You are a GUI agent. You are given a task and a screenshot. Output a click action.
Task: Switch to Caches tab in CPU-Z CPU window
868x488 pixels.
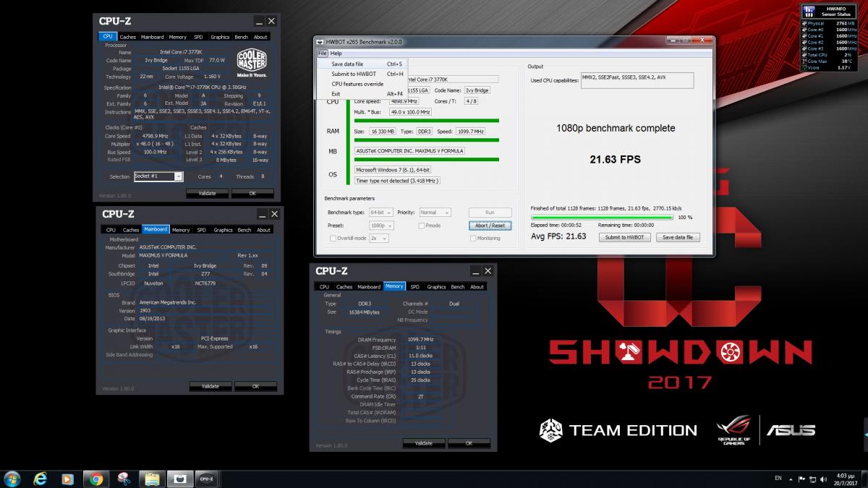[x=127, y=37]
